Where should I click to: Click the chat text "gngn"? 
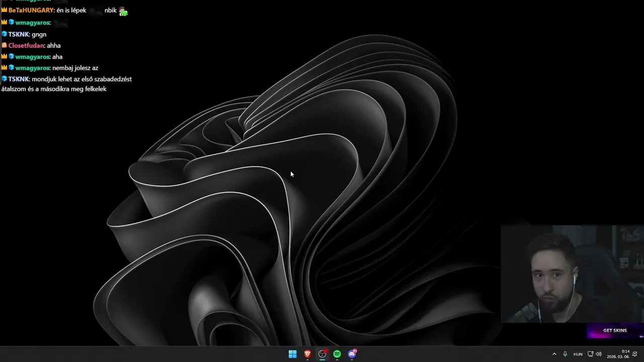39,34
